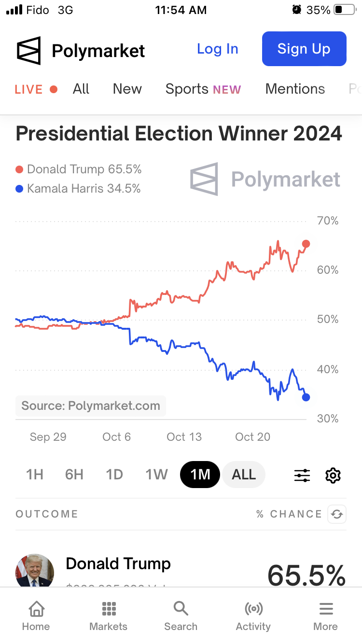Image resolution: width=362 pixels, height=644 pixels.
Task: Switch chart range to 1W
Action: (156, 475)
